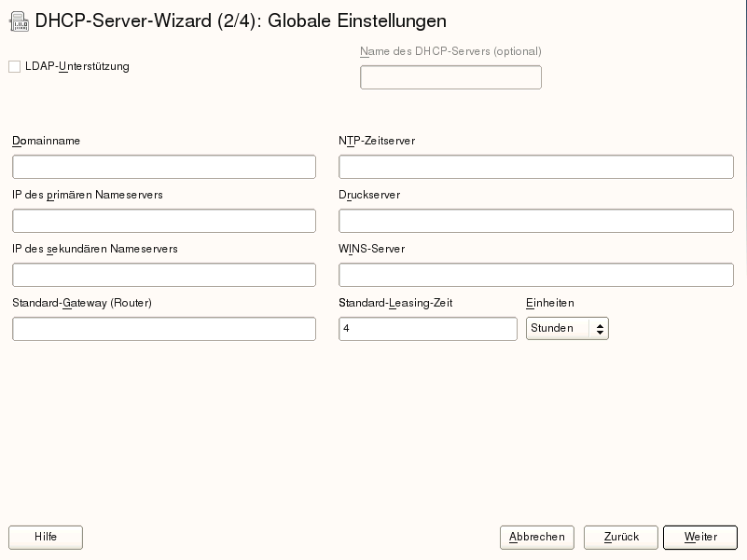Select the secondary nameserver IP field
The width and height of the screenshot is (747, 560).
pos(164,275)
